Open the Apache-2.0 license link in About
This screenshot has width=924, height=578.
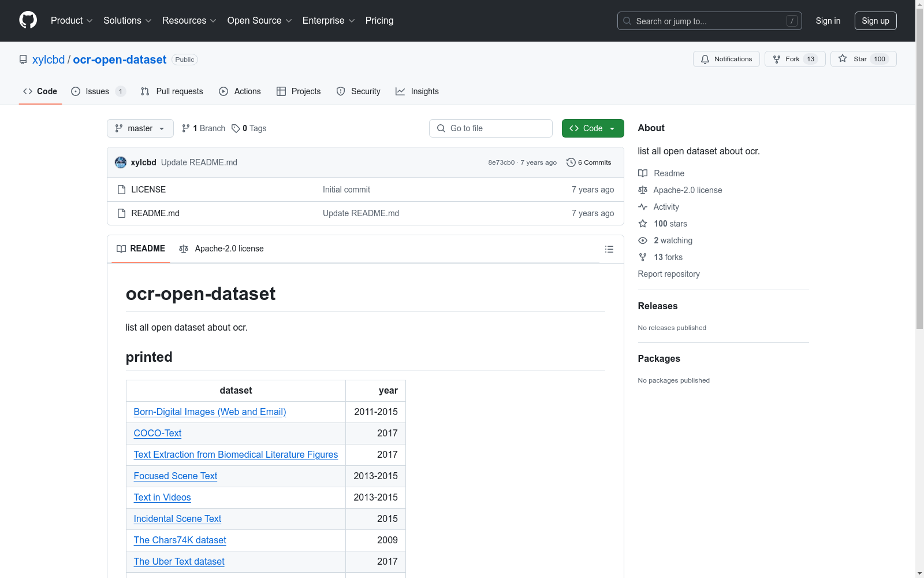(x=680, y=190)
